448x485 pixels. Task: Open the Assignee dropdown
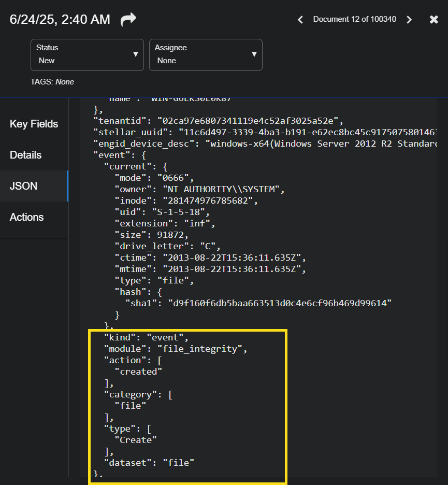[206, 54]
